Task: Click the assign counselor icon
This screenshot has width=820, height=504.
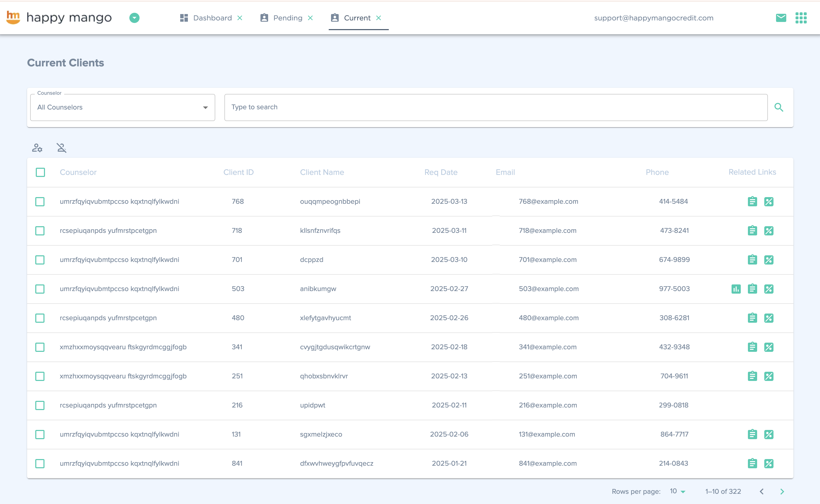Action: [37, 148]
